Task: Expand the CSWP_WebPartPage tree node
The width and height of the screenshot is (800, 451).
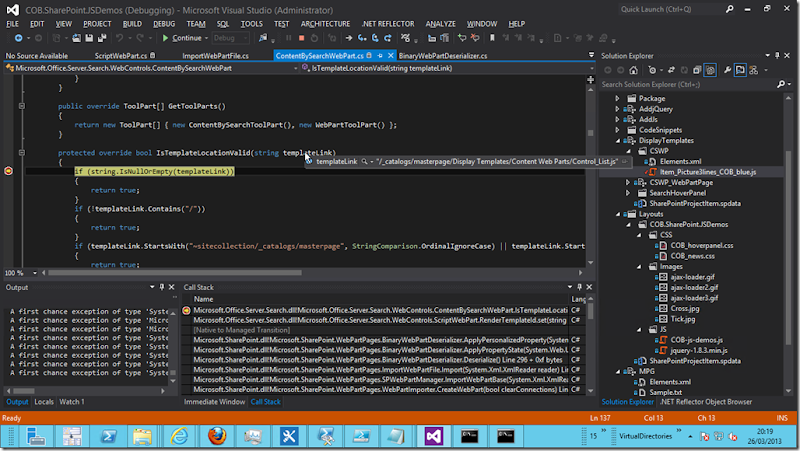Action: pos(629,183)
